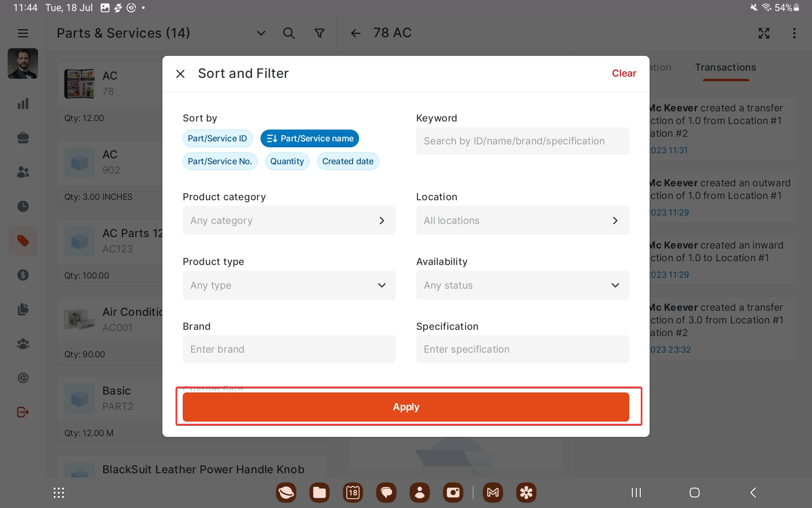
Task: Toggle Part/Service name sort chip
Action: click(x=310, y=138)
